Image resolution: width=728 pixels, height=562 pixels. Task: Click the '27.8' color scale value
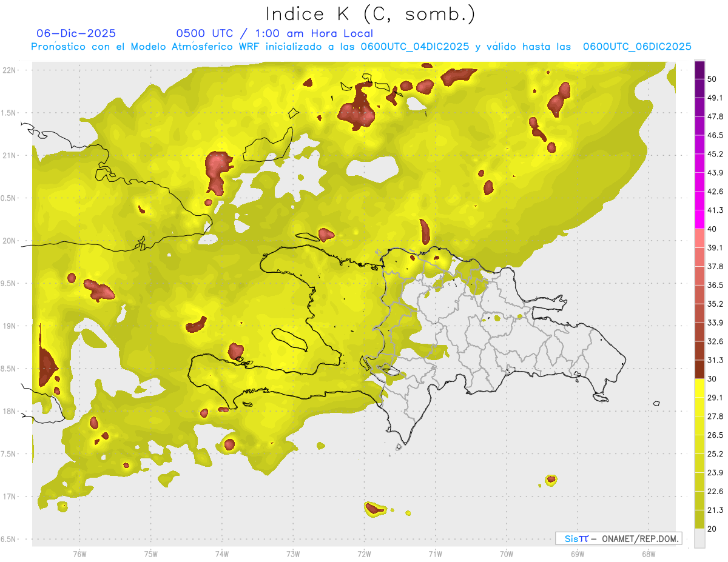coord(715,416)
